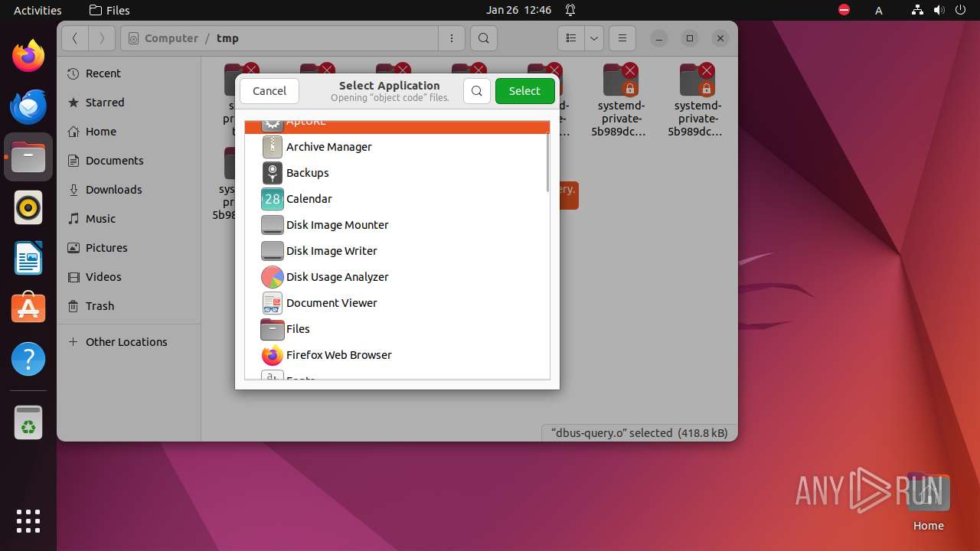Click the Backups app icon
The height and width of the screenshot is (551, 980).
(x=272, y=173)
